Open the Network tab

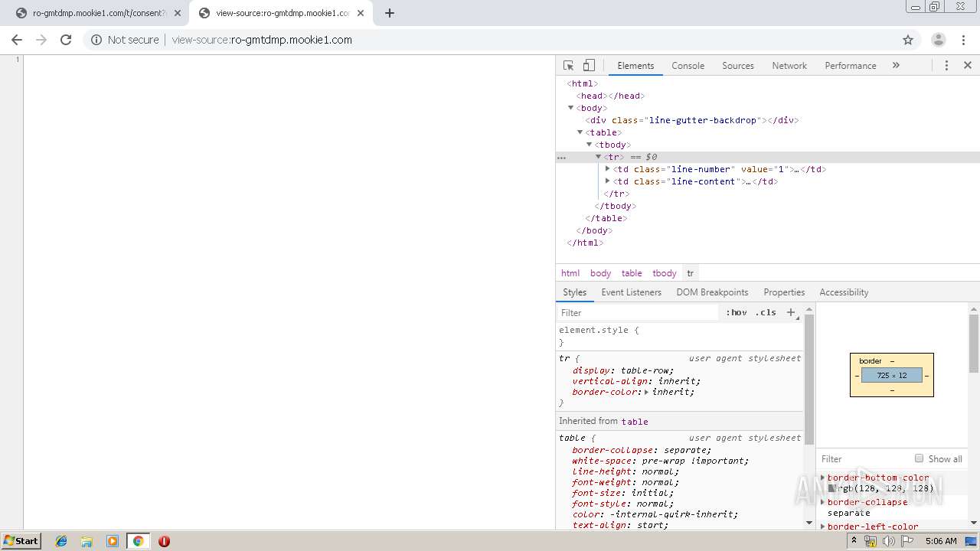click(789, 66)
